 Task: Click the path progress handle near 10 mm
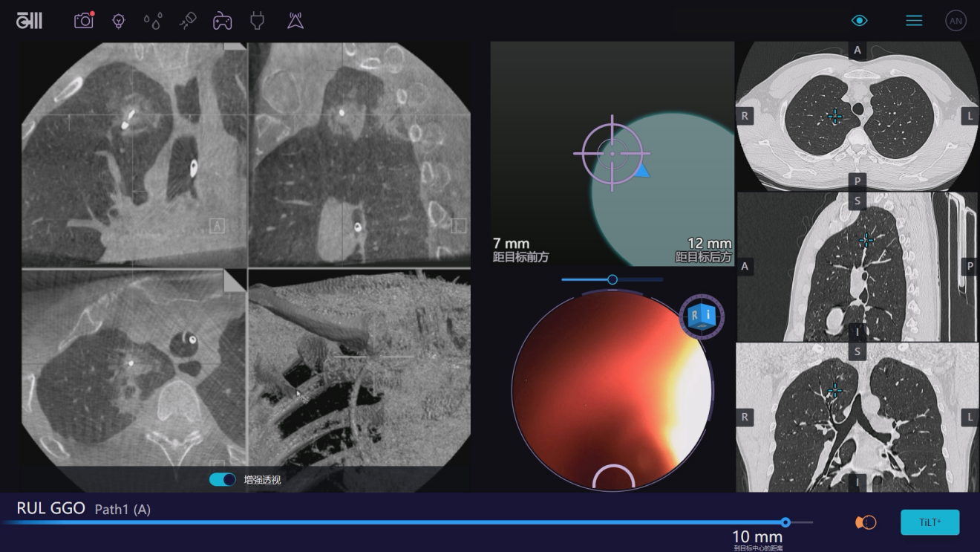coord(785,522)
